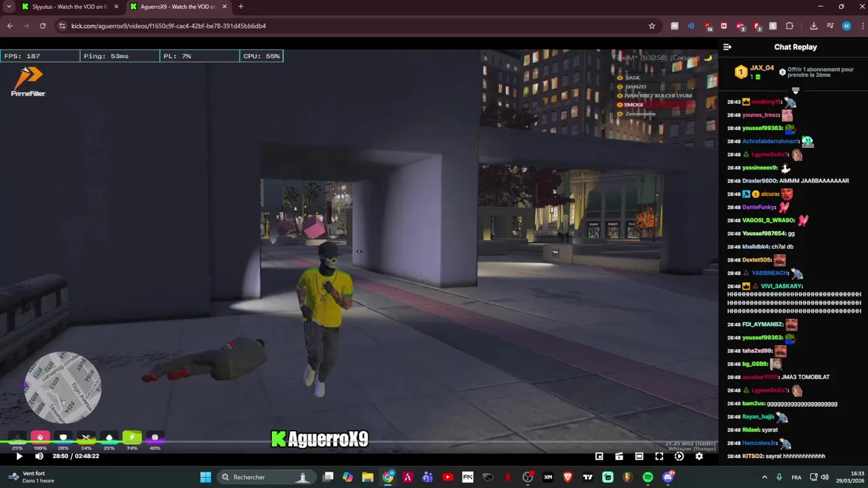Open Brave browser on the taskbar

568,477
